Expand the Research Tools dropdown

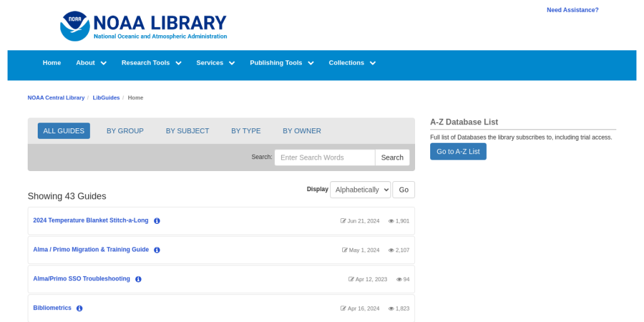(x=151, y=63)
